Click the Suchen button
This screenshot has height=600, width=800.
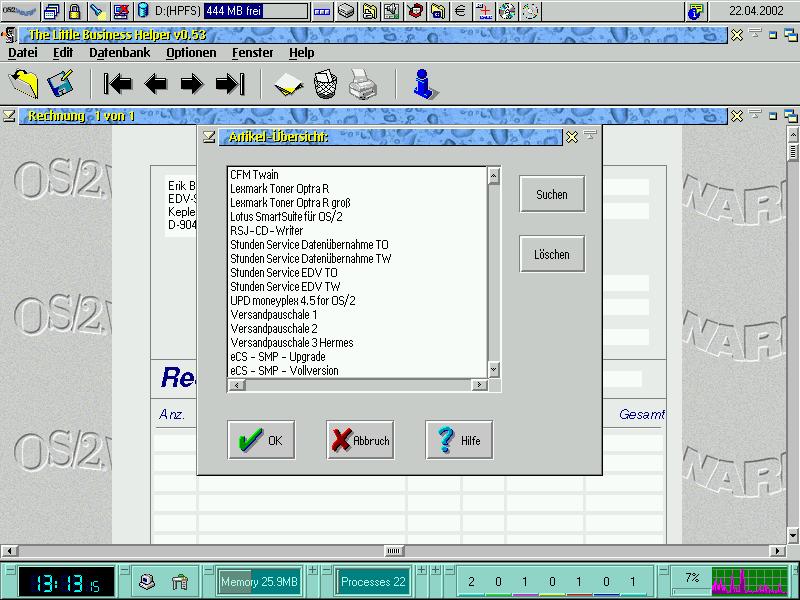click(552, 194)
